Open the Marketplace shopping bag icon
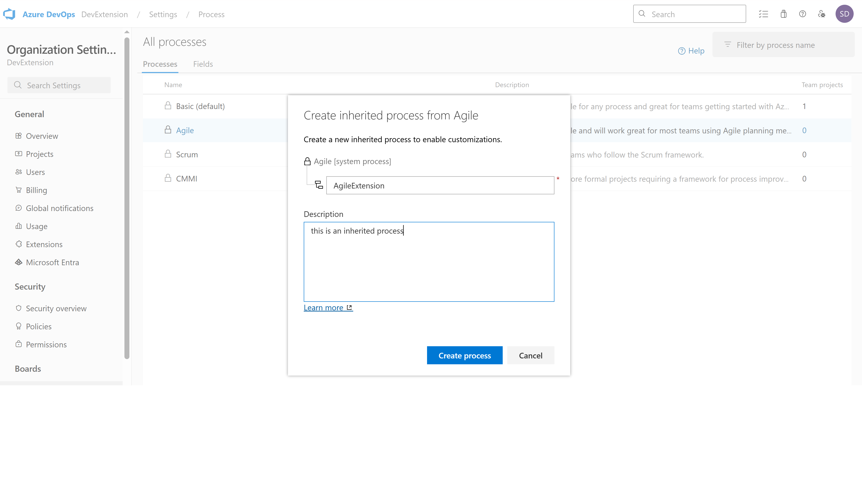862x504 pixels. (x=783, y=14)
